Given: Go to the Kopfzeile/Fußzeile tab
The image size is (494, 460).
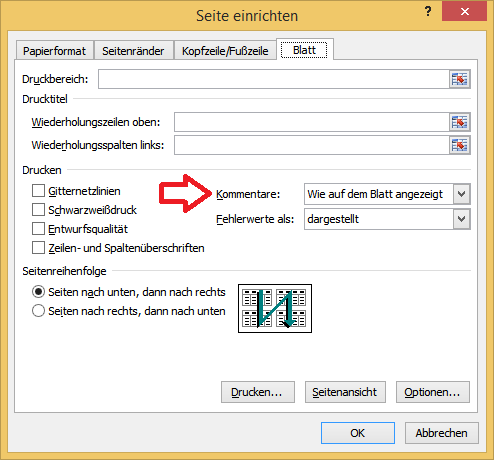Looking at the screenshot, I should (225, 51).
